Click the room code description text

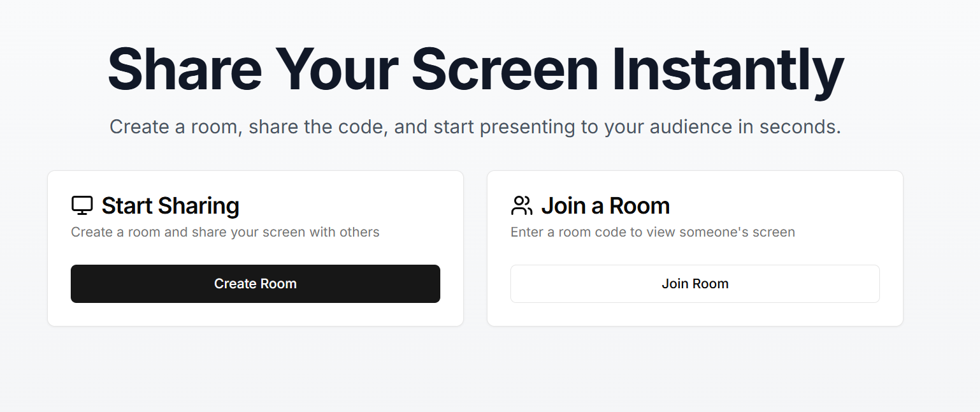(x=652, y=232)
